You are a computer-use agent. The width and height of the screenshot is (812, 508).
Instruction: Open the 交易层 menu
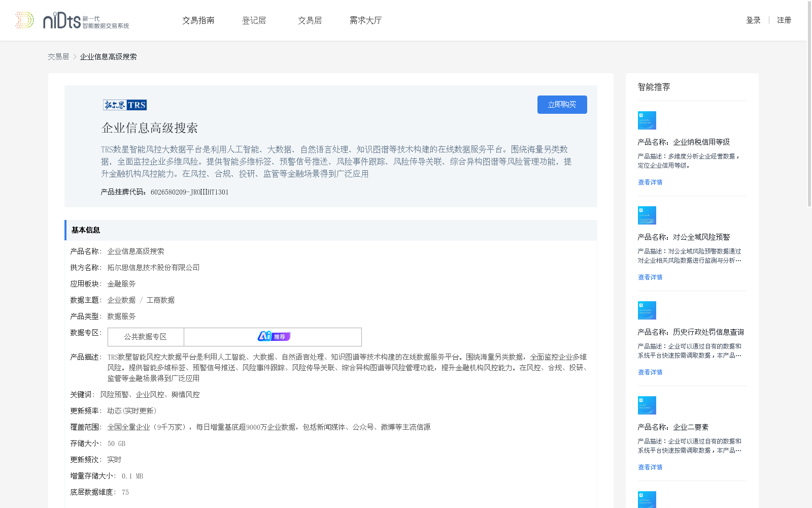click(310, 20)
